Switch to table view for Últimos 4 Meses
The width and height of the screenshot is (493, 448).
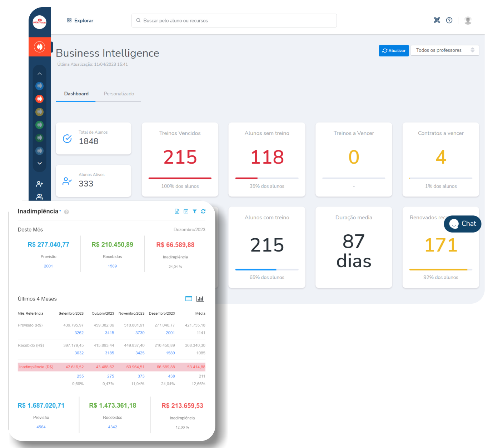point(189,299)
